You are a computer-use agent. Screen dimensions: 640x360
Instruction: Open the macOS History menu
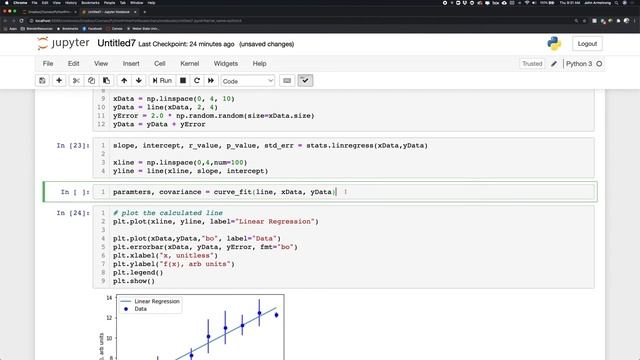[x=71, y=2]
